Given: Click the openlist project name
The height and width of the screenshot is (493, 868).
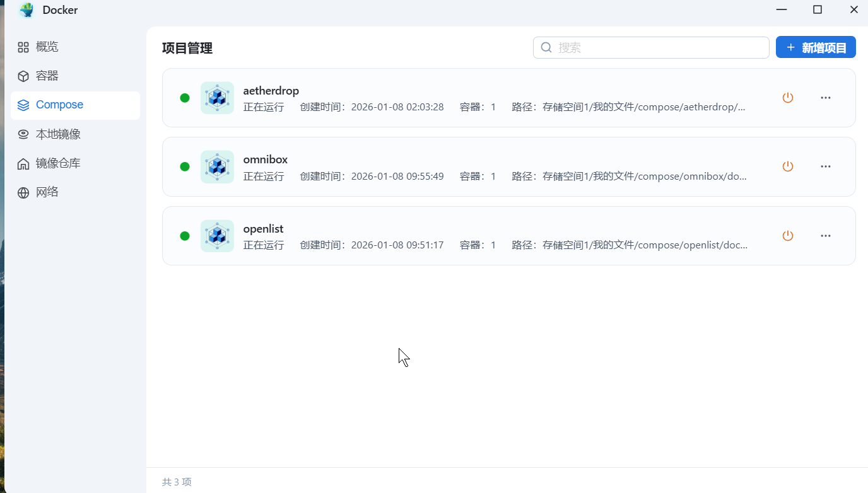Looking at the screenshot, I should (264, 229).
